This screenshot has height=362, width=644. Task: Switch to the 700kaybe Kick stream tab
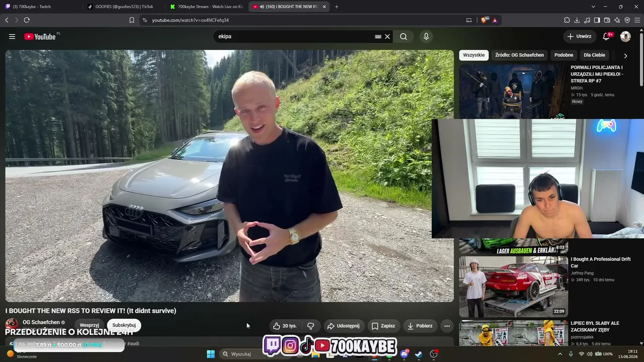click(206, 7)
